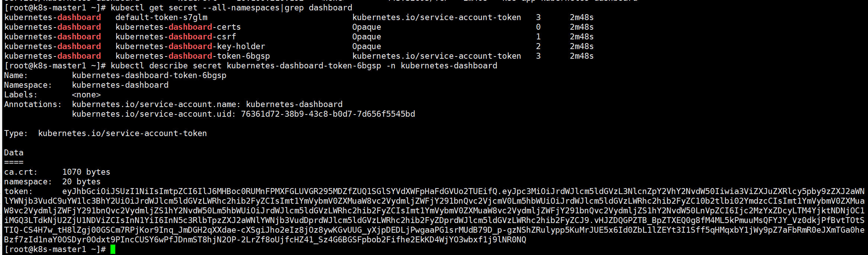Viewport: 868px width, 255px height.
Task: Click the Name value kubernetes-dashboard-token-6bgsp
Action: [x=149, y=75]
